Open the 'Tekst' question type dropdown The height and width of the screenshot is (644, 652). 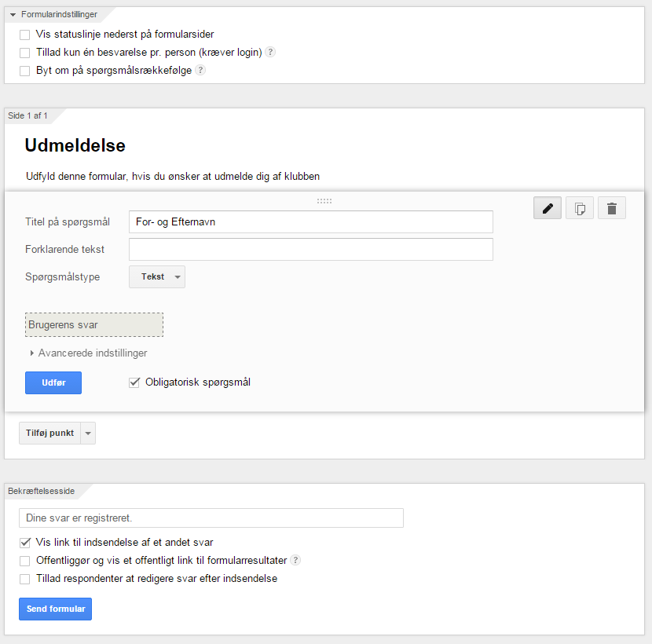157,277
